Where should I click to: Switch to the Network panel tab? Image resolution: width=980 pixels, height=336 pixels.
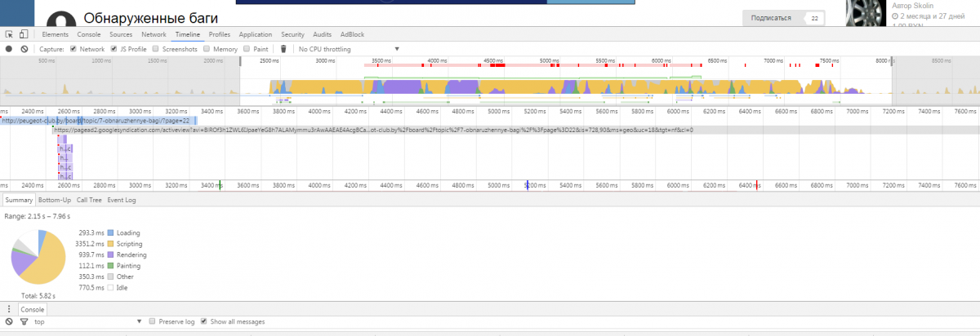pos(154,34)
